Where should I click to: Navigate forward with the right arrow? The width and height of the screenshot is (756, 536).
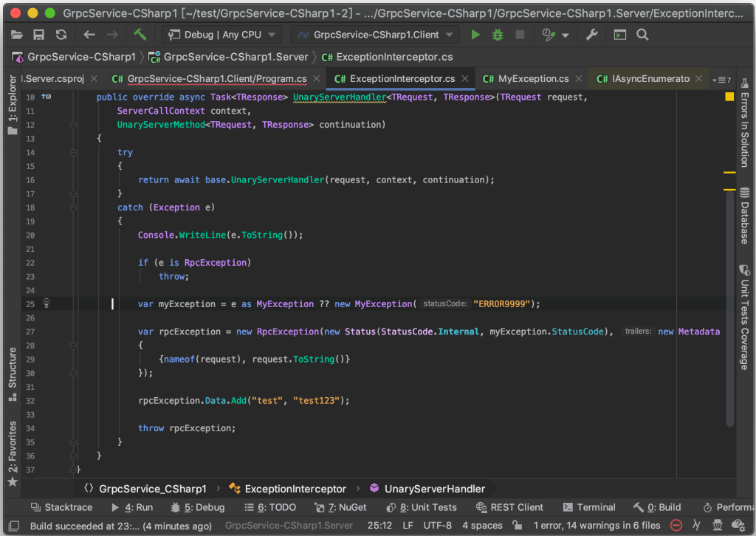tap(112, 35)
